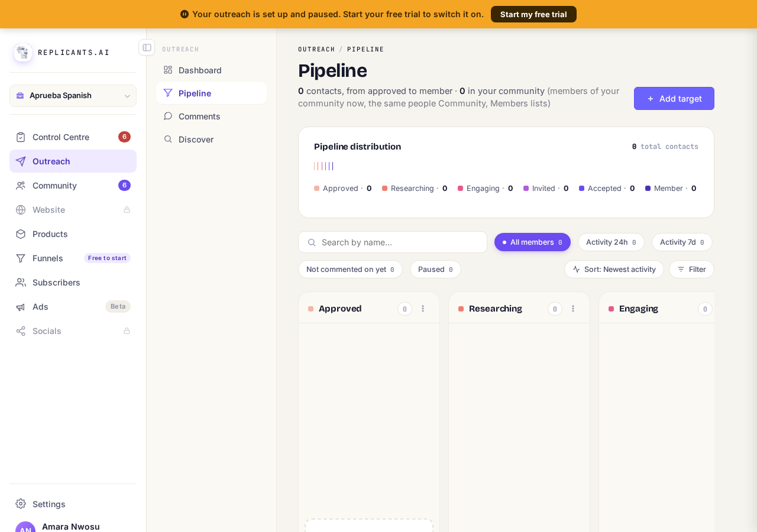
Task: Open the three-dot menu on Researching column
Action: pyautogui.click(x=573, y=309)
